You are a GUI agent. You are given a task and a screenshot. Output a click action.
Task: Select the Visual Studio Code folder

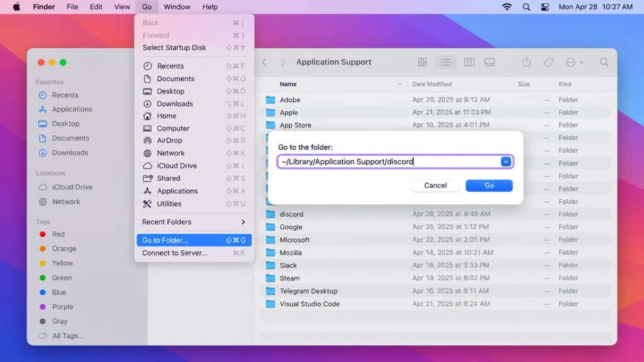(x=435, y=304)
